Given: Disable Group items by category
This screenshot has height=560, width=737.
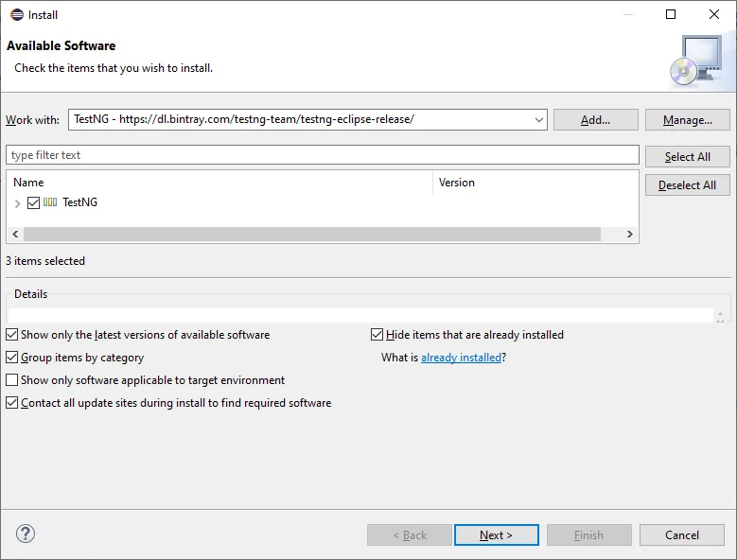Looking at the screenshot, I should tap(12, 358).
